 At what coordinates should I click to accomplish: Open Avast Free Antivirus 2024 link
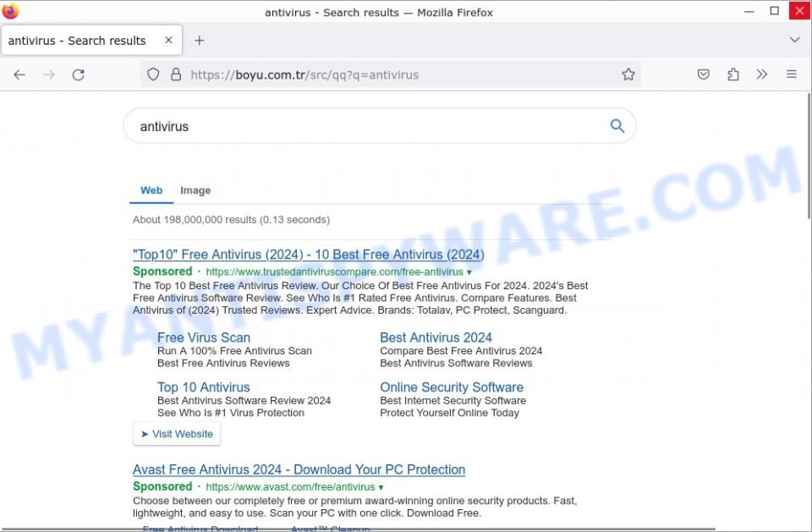coord(299,469)
